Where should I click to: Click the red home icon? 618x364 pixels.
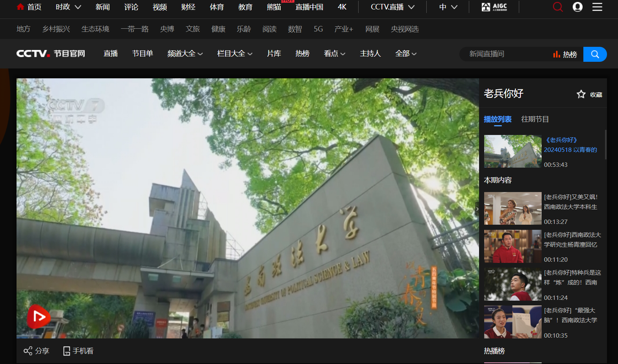pyautogui.click(x=20, y=7)
